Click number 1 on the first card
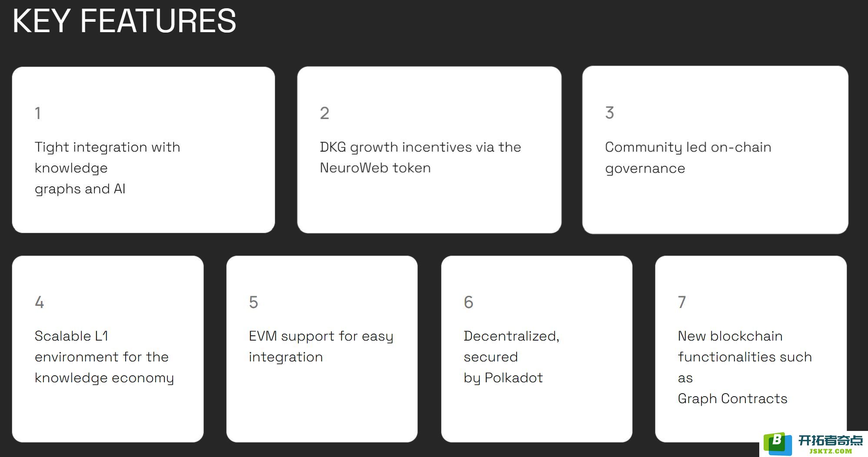The width and height of the screenshot is (868, 457). [38, 113]
